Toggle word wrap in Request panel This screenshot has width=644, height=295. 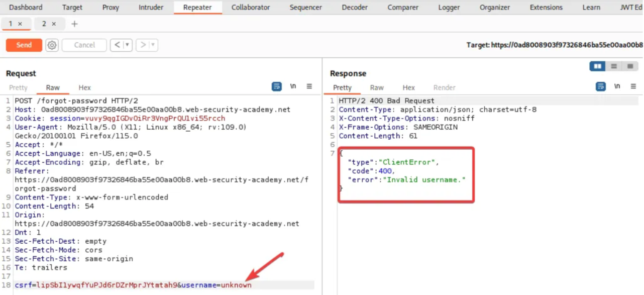[x=277, y=87]
